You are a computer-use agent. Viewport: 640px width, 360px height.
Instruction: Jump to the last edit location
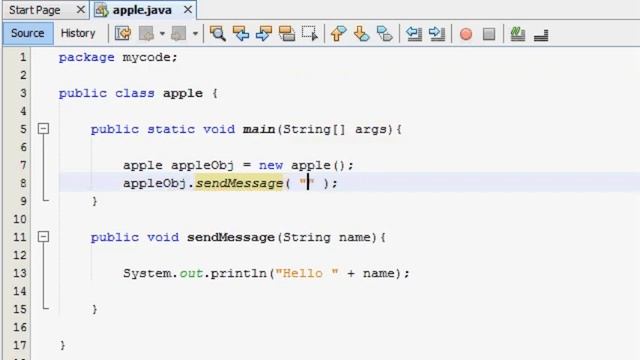pyautogui.click(x=123, y=33)
